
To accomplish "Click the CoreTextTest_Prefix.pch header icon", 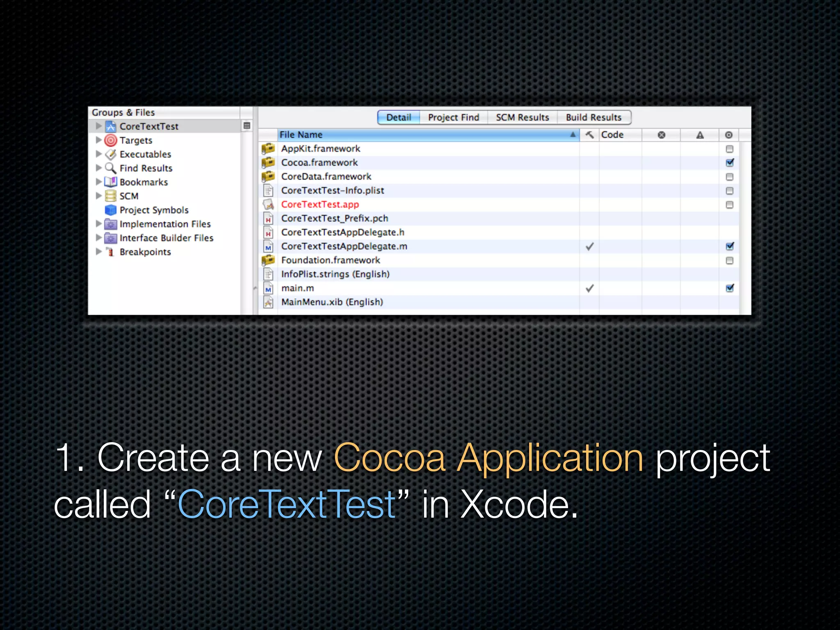I will pos(268,218).
